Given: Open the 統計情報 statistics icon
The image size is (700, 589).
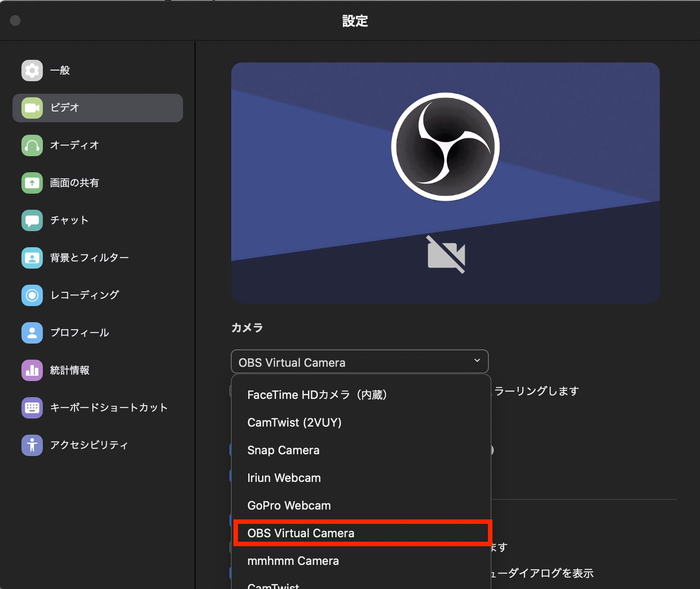Looking at the screenshot, I should tap(32, 370).
